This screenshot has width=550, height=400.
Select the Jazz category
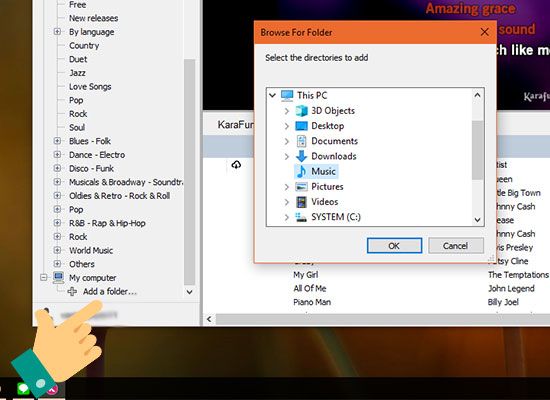pyautogui.click(x=78, y=73)
